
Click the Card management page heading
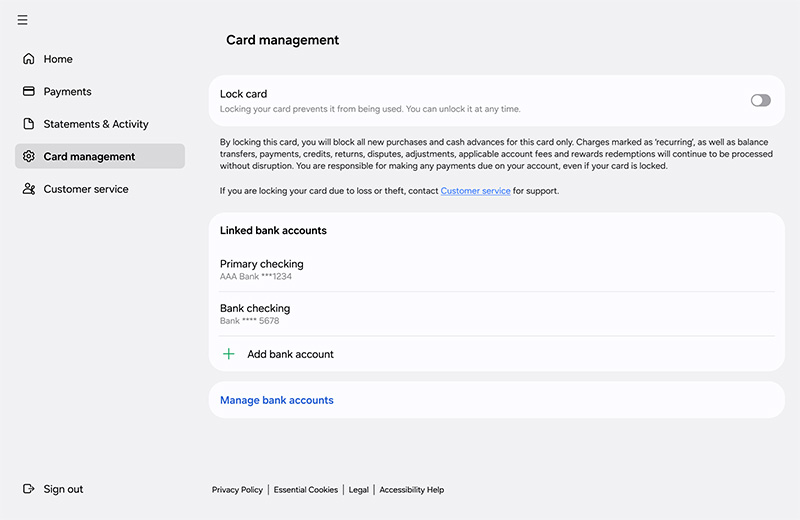point(283,40)
